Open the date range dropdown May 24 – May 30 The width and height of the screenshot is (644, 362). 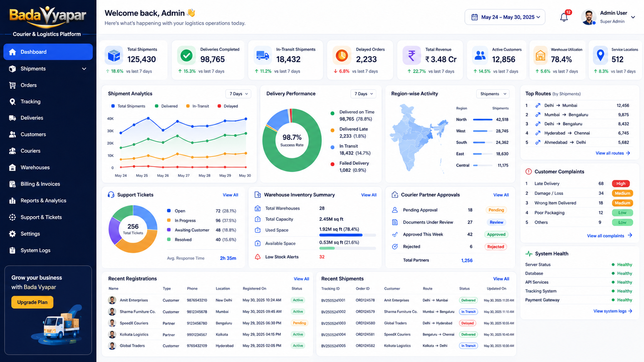505,17
